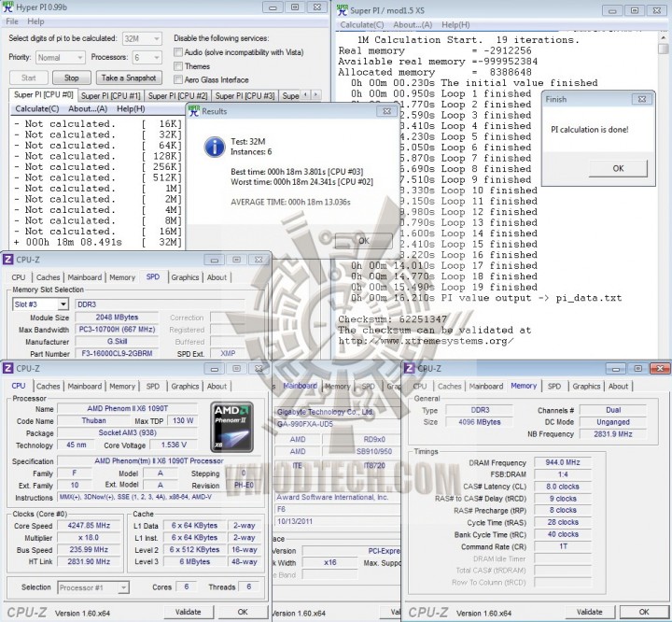Open Memory tab in CPU-Z CPU window
The image size is (672, 622).
[x=121, y=386]
